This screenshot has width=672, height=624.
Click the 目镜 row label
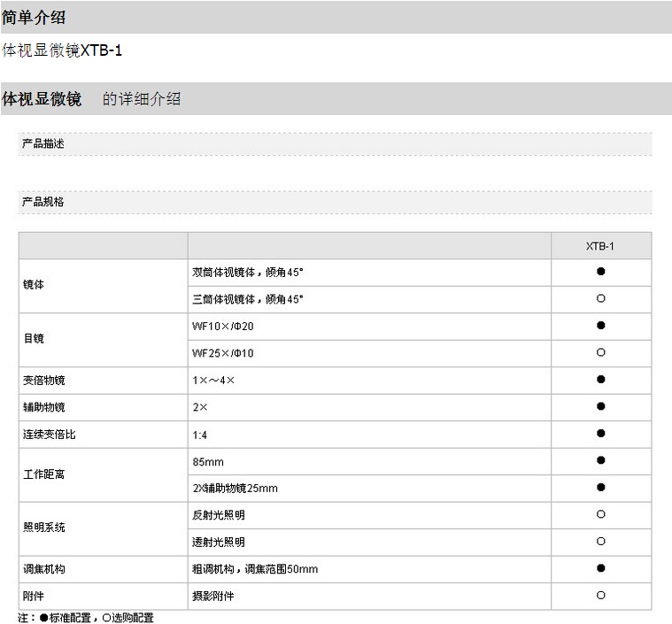[x=34, y=339]
